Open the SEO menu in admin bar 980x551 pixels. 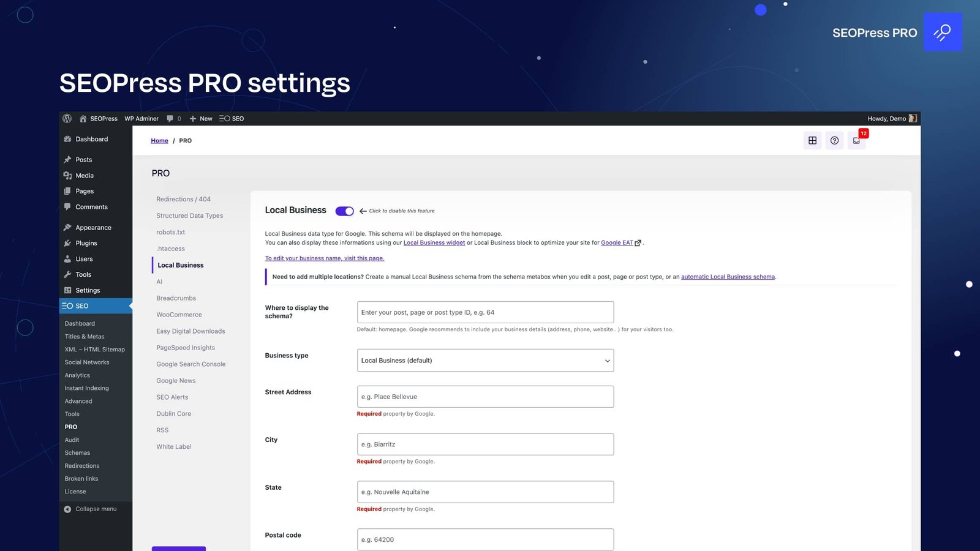coord(232,119)
